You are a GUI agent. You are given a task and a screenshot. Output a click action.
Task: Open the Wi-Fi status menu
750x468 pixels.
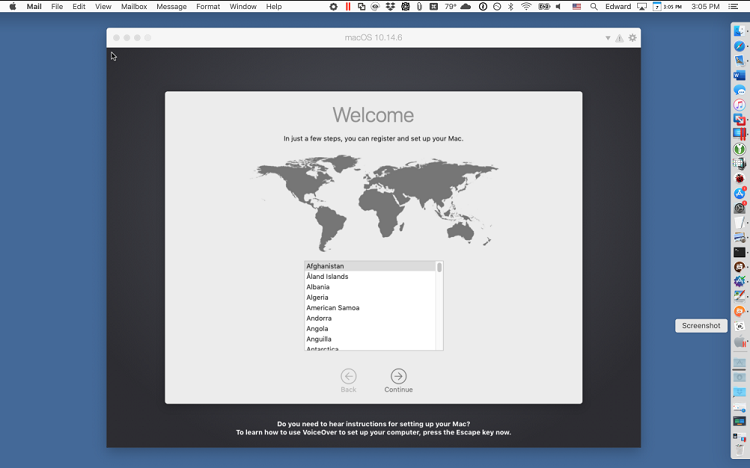tap(526, 7)
